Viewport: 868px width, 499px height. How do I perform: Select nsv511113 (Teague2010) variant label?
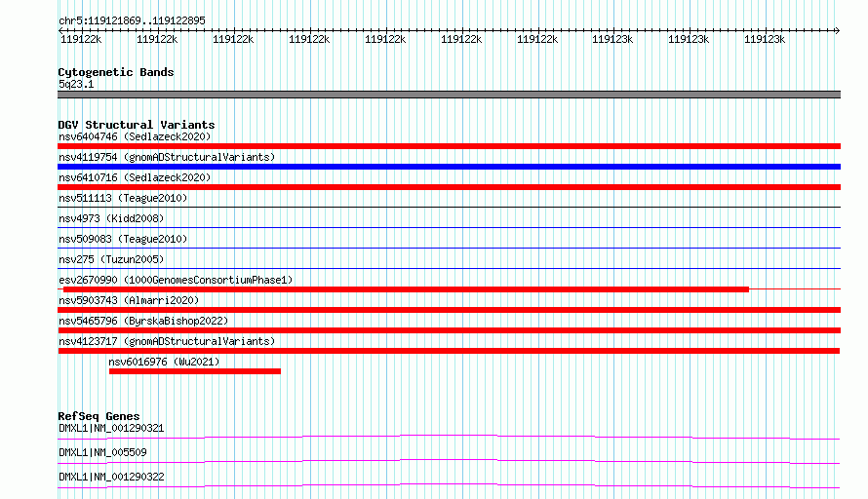(123, 198)
